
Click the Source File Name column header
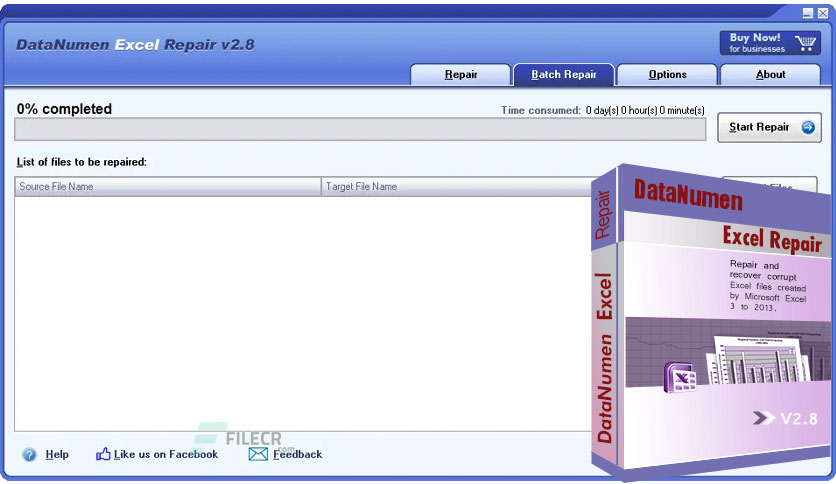[168, 187]
